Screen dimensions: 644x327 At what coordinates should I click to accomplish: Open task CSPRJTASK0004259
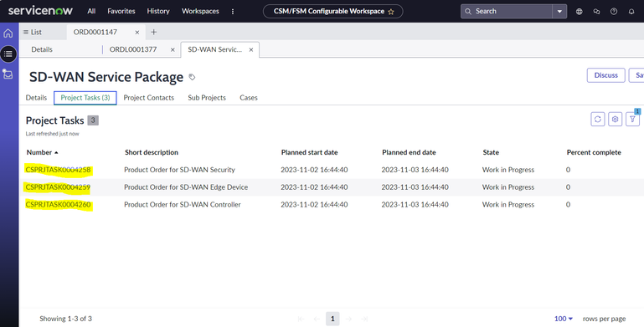pyautogui.click(x=58, y=187)
